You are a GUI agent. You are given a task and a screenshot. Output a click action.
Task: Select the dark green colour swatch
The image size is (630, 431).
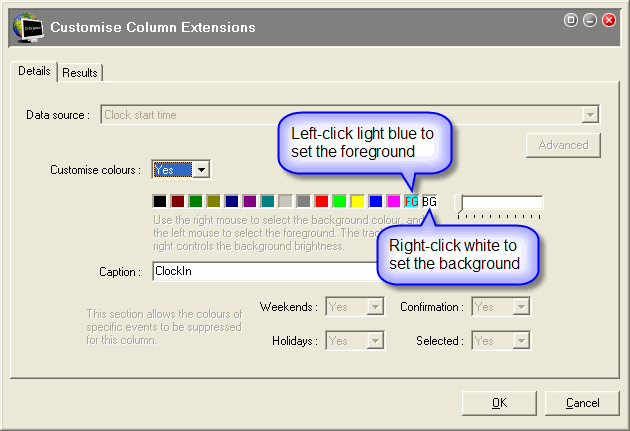tap(196, 201)
